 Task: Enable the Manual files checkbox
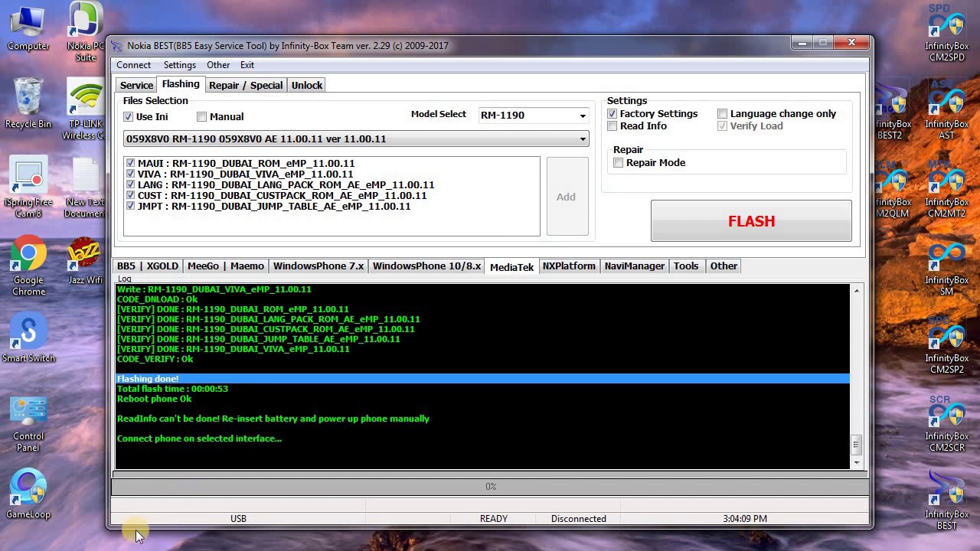(x=201, y=116)
